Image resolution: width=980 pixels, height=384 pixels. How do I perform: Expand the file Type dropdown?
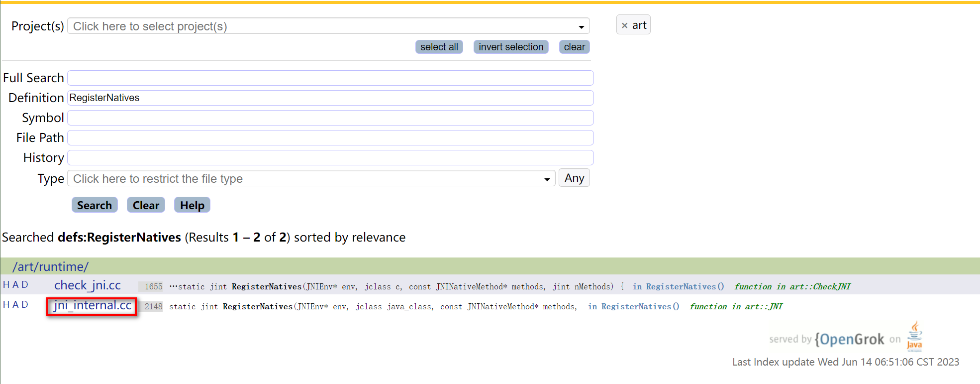(x=547, y=179)
